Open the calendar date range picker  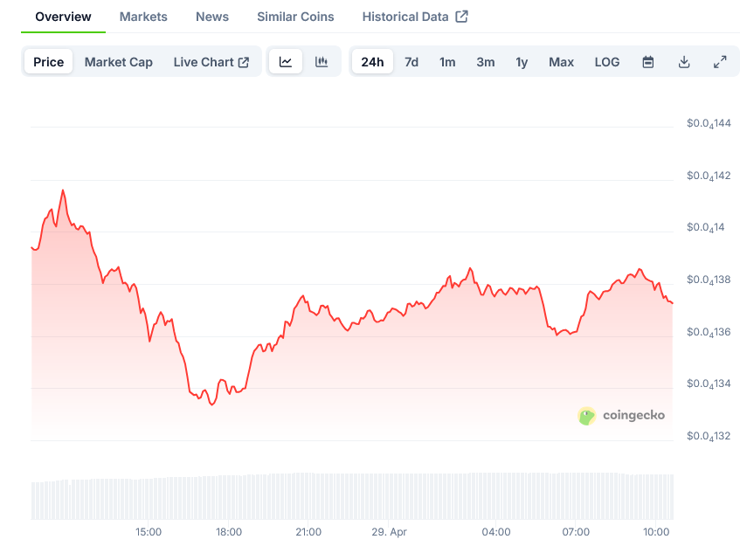pos(648,62)
